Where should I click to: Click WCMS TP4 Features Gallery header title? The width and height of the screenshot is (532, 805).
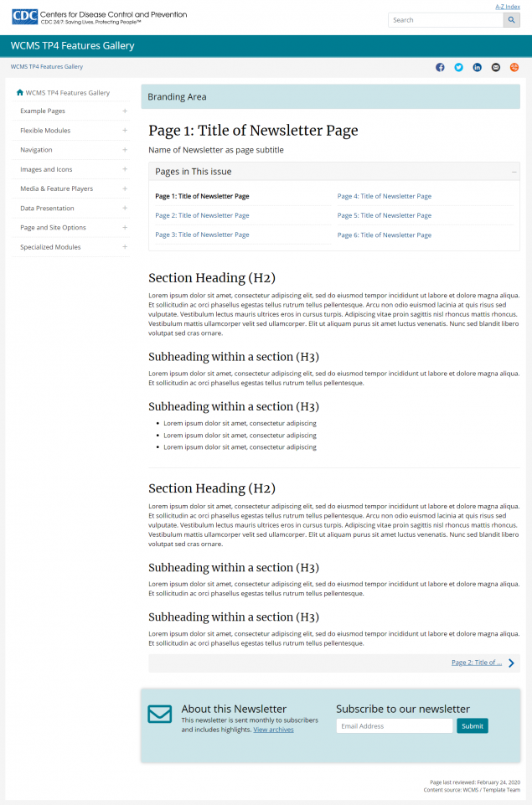72,46
